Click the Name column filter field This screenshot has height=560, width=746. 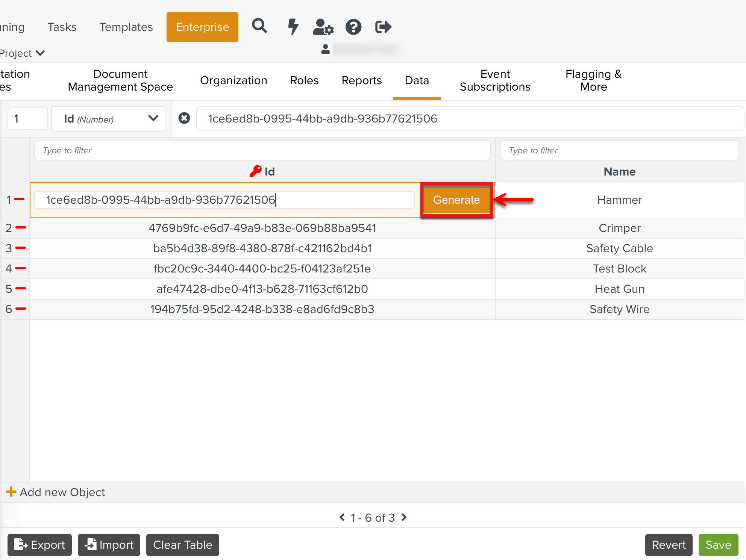[619, 151]
